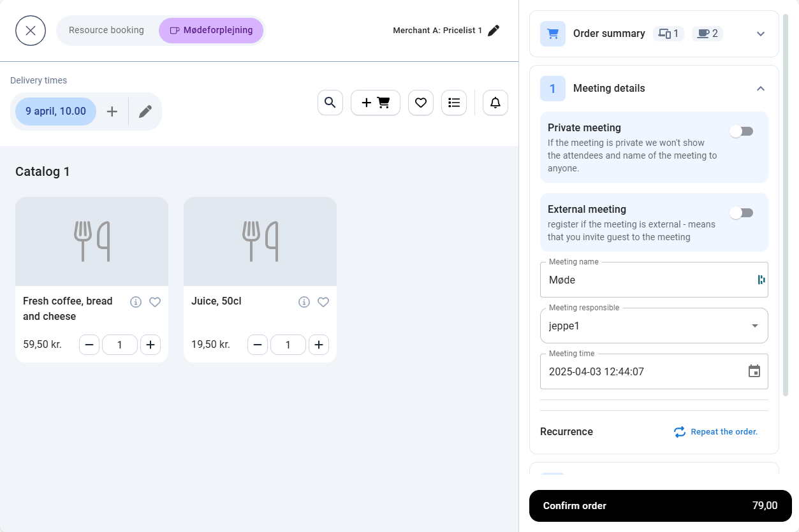Open the Fresh coffee, bread and cheese thumbnail

pos(92,241)
